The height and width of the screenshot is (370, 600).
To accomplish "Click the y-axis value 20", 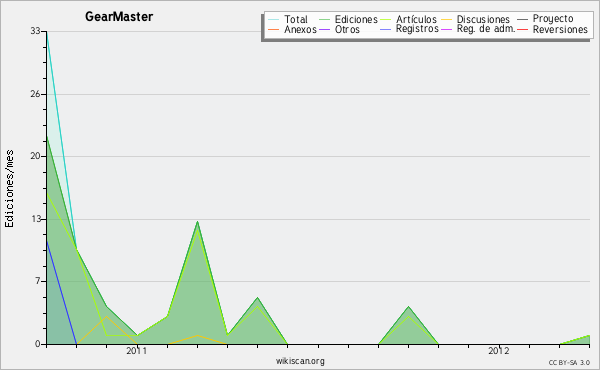I will click(x=36, y=156).
